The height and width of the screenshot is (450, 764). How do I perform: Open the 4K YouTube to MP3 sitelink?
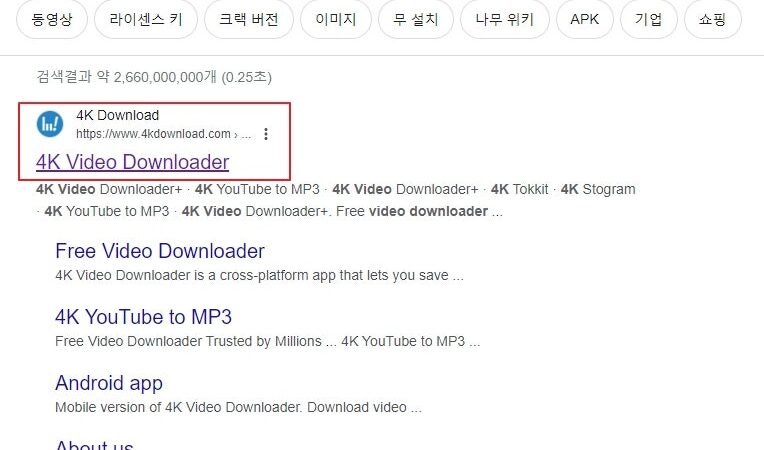143,317
